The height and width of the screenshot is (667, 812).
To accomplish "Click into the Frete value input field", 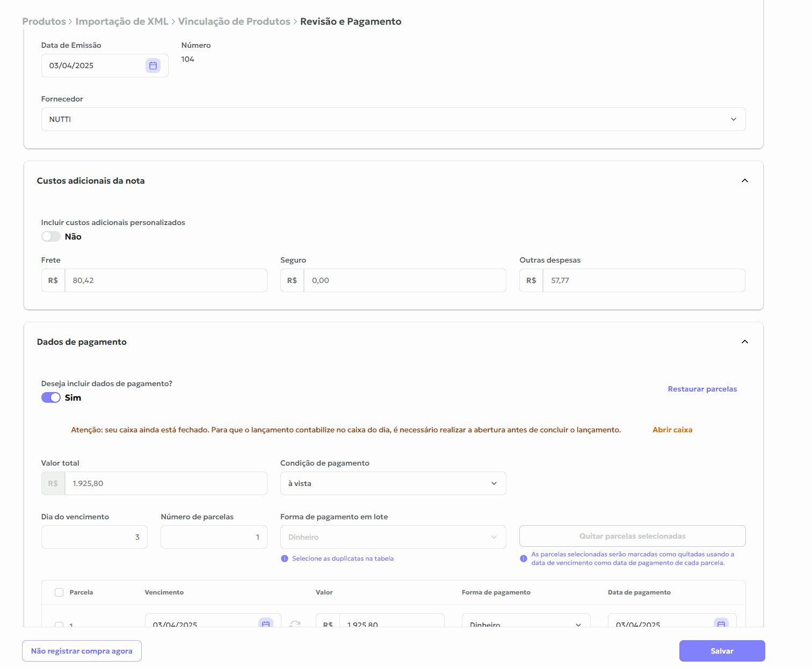I will point(165,280).
